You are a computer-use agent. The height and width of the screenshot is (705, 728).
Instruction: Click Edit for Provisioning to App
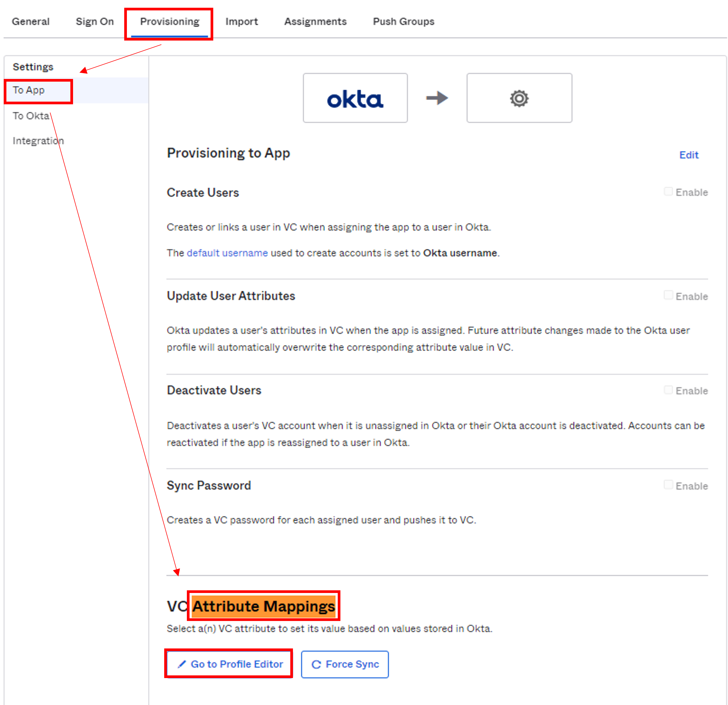click(689, 155)
